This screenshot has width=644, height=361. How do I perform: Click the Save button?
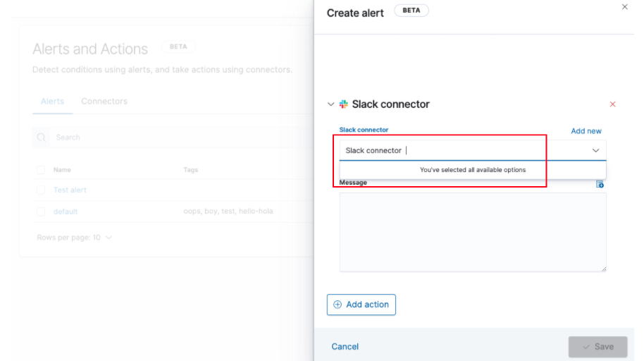point(597,347)
